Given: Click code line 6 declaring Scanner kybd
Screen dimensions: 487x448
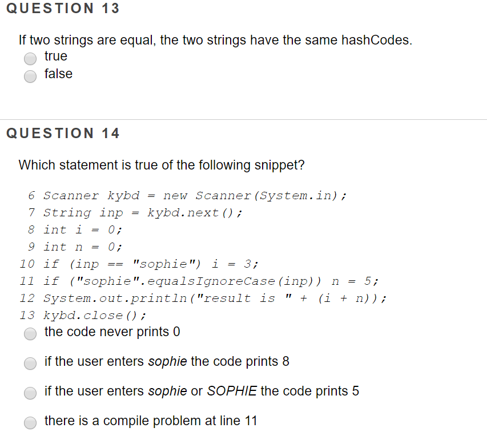Looking at the screenshot, I should pyautogui.click(x=187, y=196).
